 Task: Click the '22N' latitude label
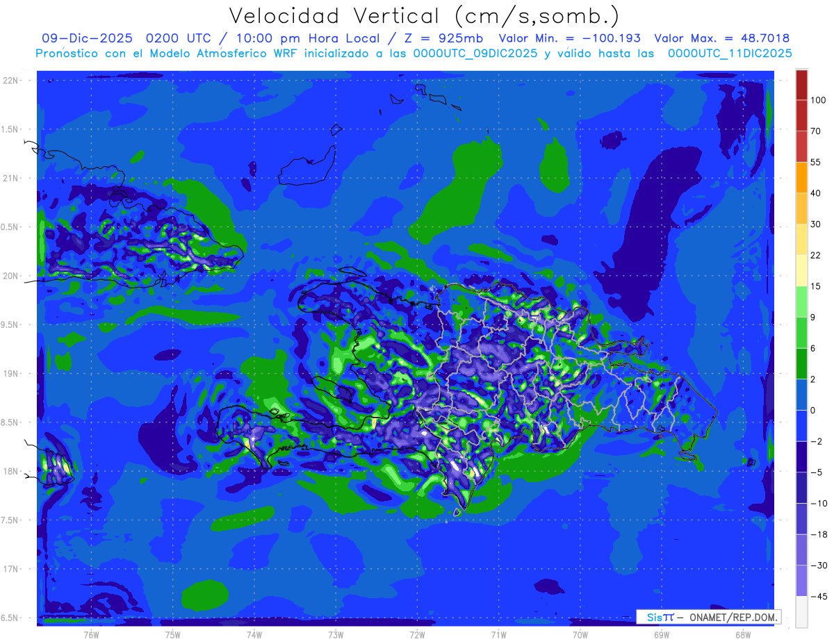10,81
